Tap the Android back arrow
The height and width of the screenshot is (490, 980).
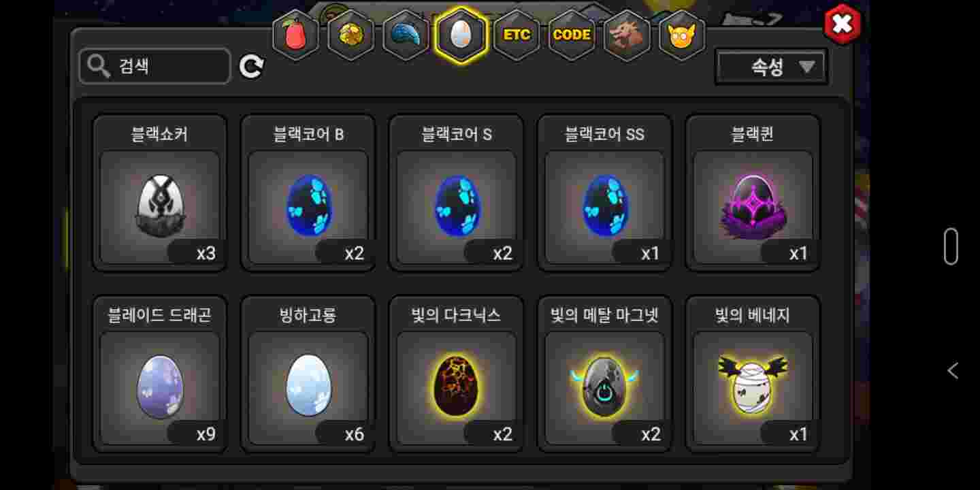pyautogui.click(x=953, y=371)
